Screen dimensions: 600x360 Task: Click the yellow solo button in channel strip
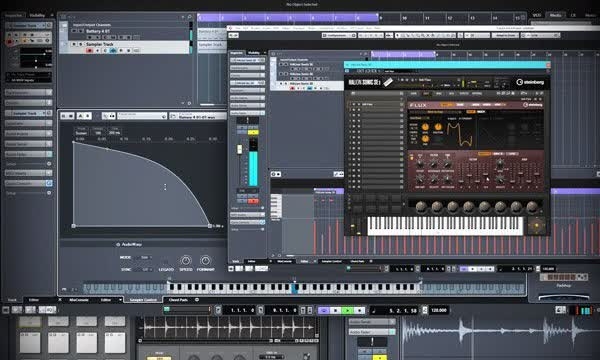253,132
